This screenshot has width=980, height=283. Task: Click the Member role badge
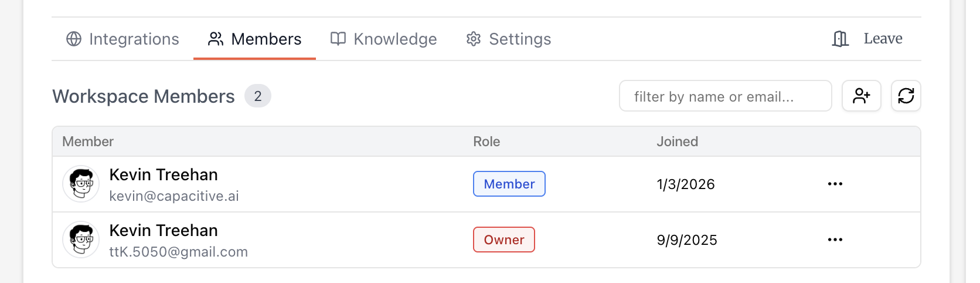509,184
